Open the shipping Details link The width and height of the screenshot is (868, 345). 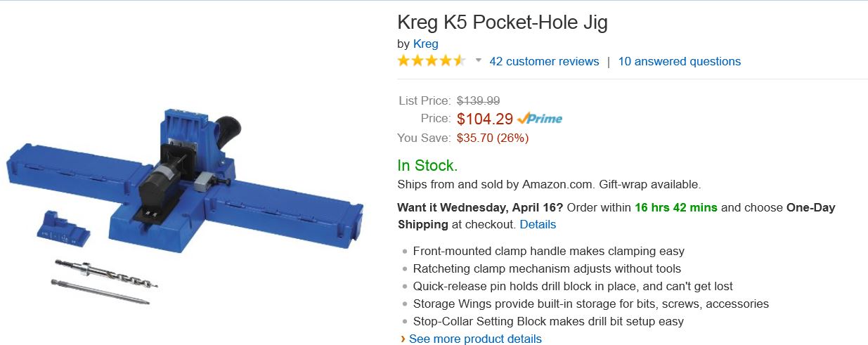click(x=538, y=224)
